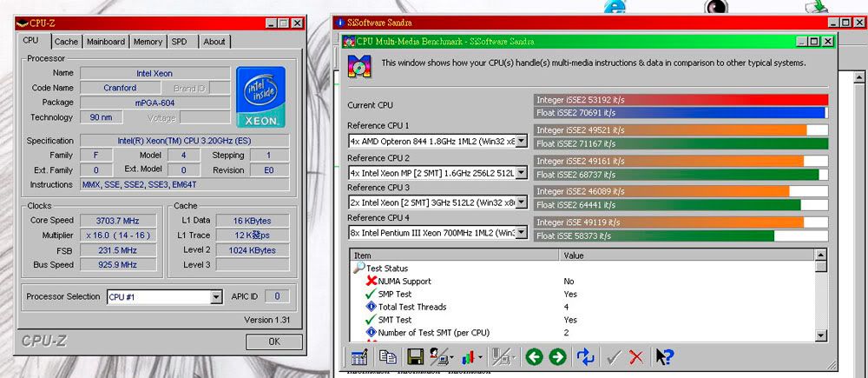Save results with the floppy disk icon
This screenshot has height=378, width=868.
click(x=415, y=357)
